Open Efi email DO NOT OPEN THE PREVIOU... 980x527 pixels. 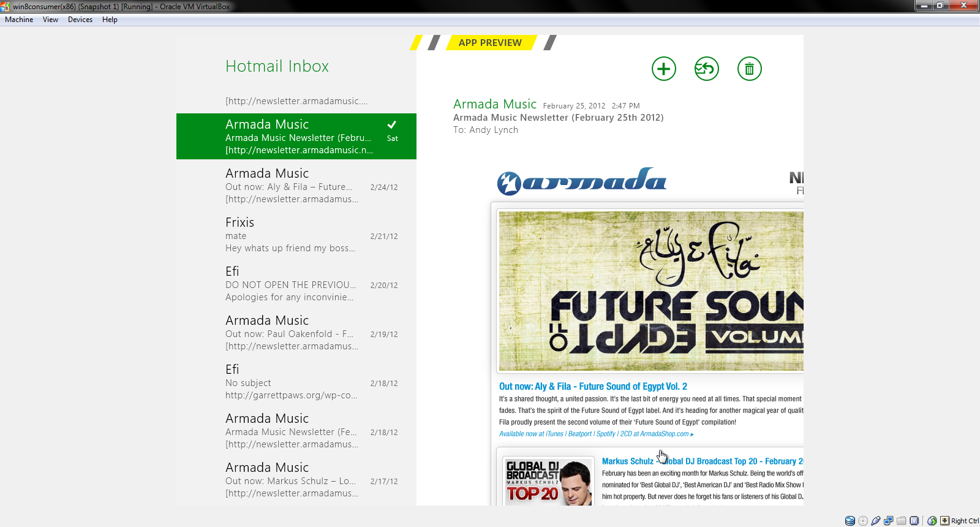point(296,284)
